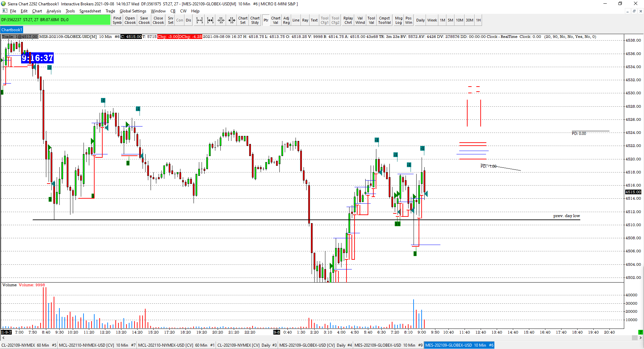The height and width of the screenshot is (349, 644).
Task: Open the Analysis menu
Action: pyautogui.click(x=54, y=11)
